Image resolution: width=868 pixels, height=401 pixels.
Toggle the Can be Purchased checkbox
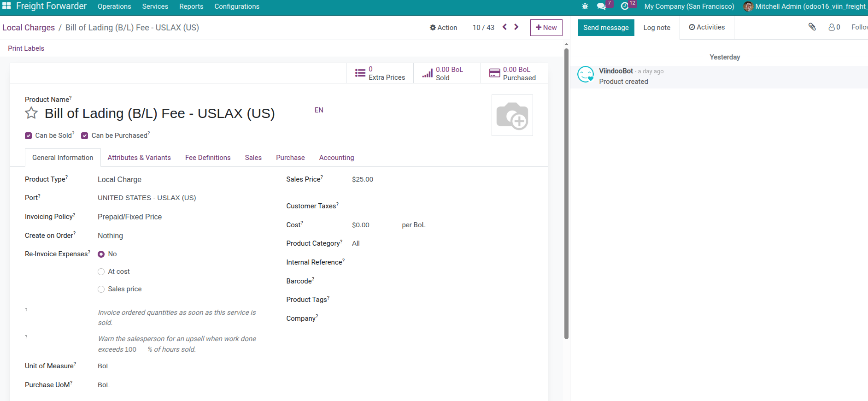85,136
